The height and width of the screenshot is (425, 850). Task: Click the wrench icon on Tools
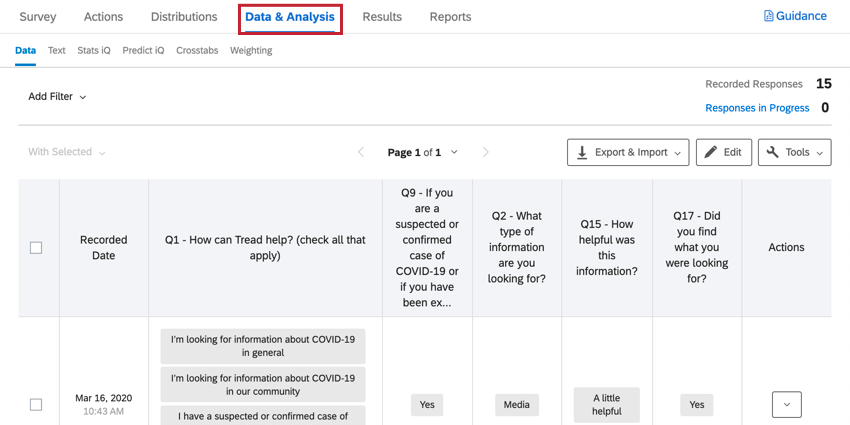pos(773,152)
